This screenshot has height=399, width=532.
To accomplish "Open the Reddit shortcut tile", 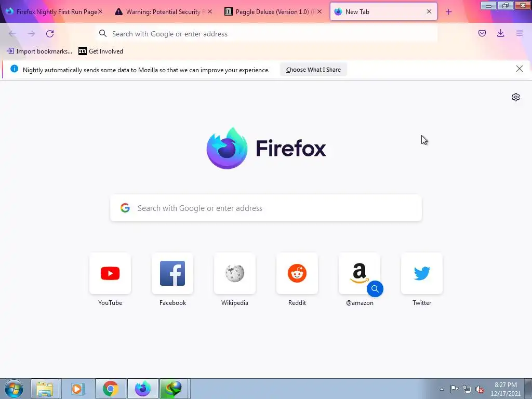I will pos(297,273).
